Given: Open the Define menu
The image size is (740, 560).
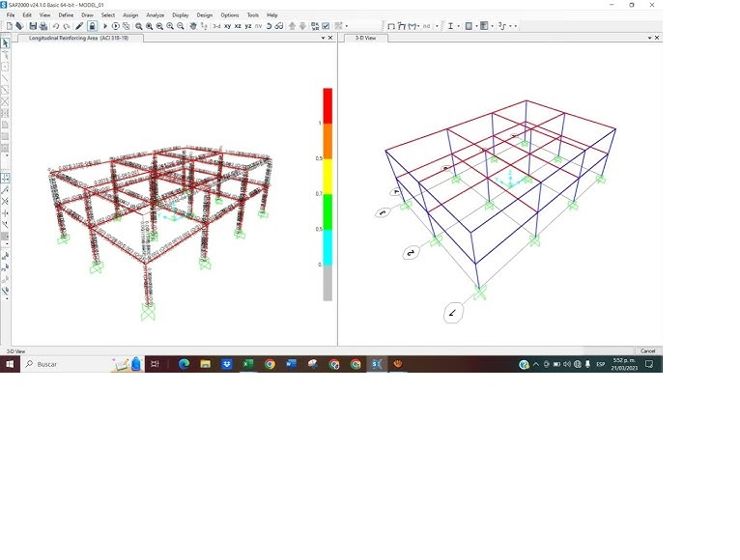Looking at the screenshot, I should (x=66, y=15).
